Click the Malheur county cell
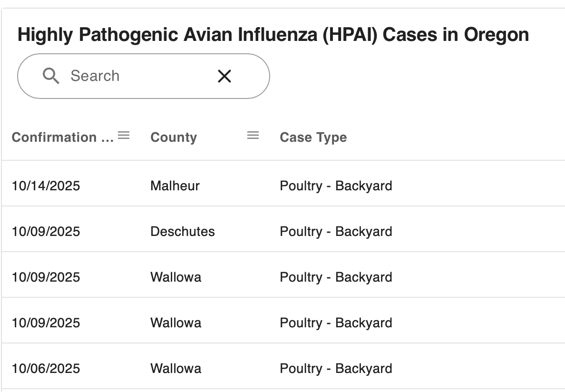Image resolution: width=565 pixels, height=392 pixels. [175, 186]
